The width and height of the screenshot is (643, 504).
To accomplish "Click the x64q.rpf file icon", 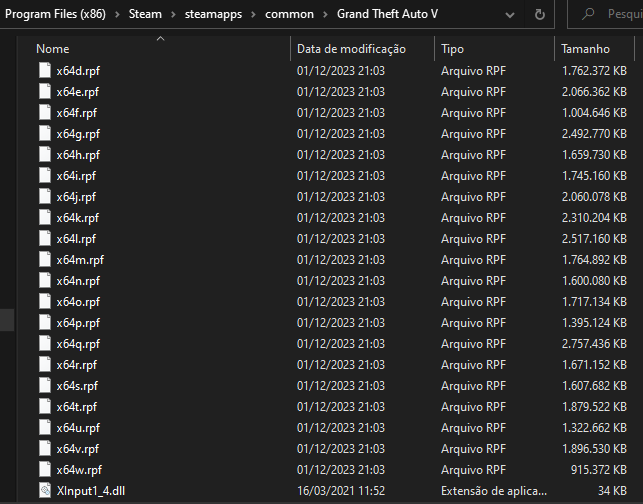I will click(44, 344).
